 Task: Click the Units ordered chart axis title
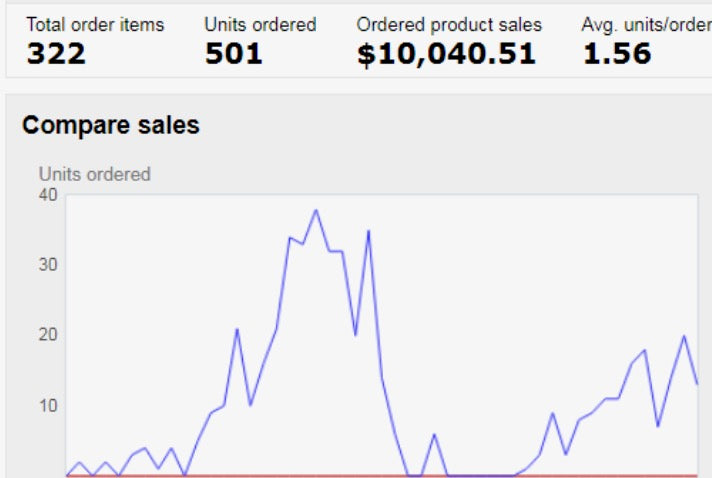coord(95,174)
